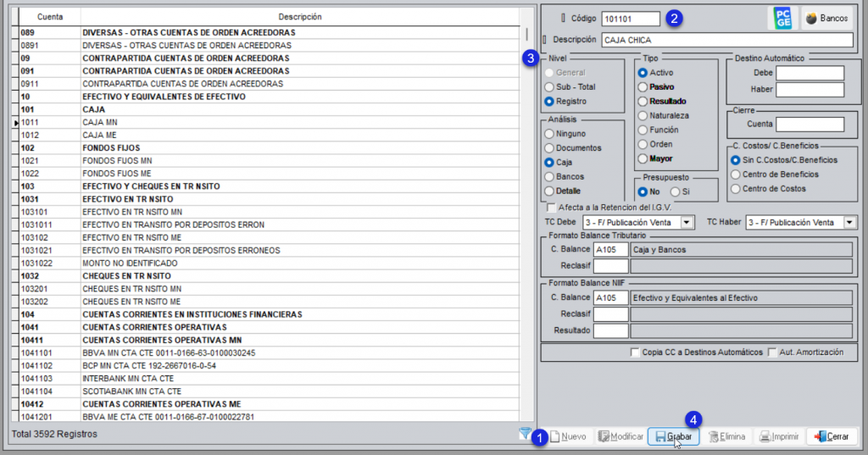Viewport: 868px width, 455px height.
Task: Select row 1032 CHEQUES EN TR NSITO
Action: (270, 275)
